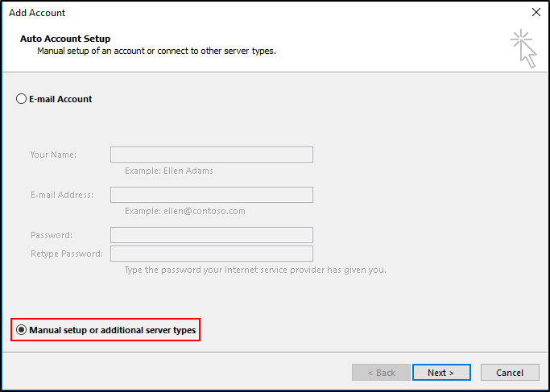
Task: Click the ellen@contoso.com example text
Action: 205,211
